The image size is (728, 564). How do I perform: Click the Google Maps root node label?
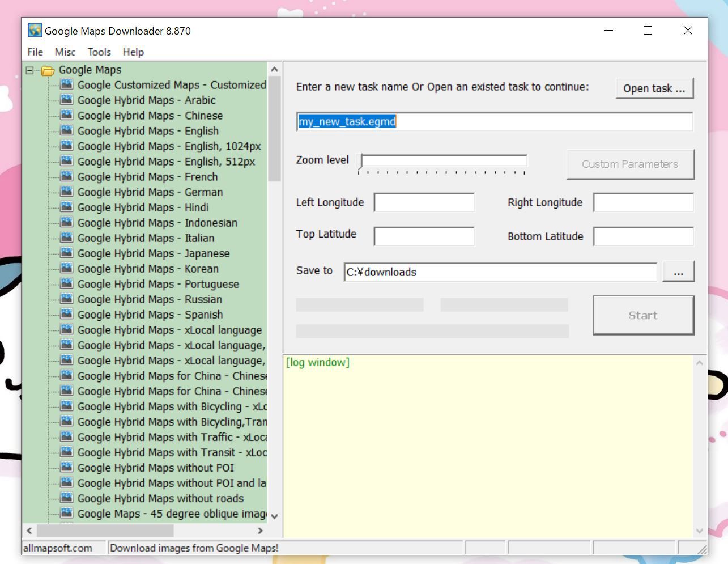90,70
